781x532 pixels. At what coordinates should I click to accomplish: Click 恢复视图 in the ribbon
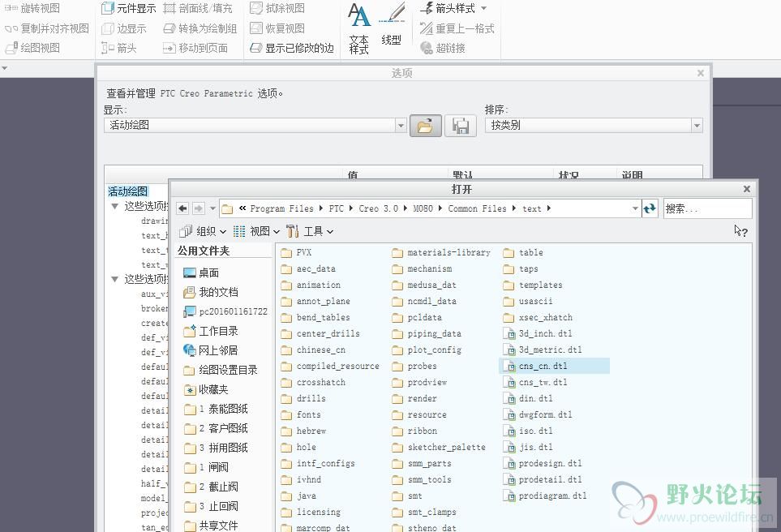[x=277, y=28]
